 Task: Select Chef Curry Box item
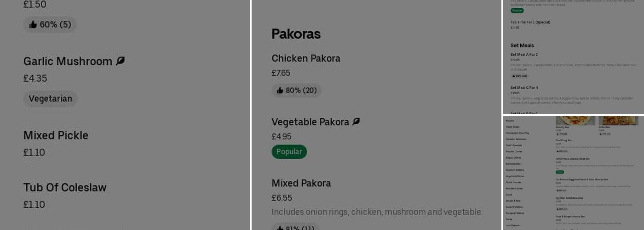coord(563,140)
